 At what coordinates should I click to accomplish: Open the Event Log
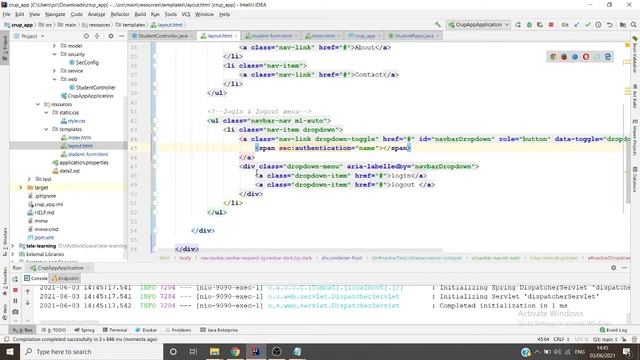click(x=613, y=330)
